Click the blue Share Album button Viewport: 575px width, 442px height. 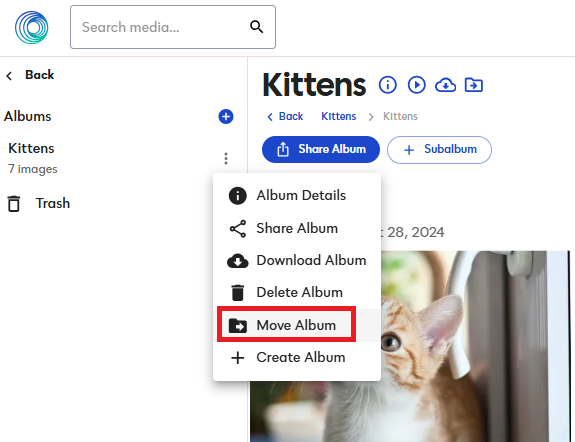coord(321,150)
